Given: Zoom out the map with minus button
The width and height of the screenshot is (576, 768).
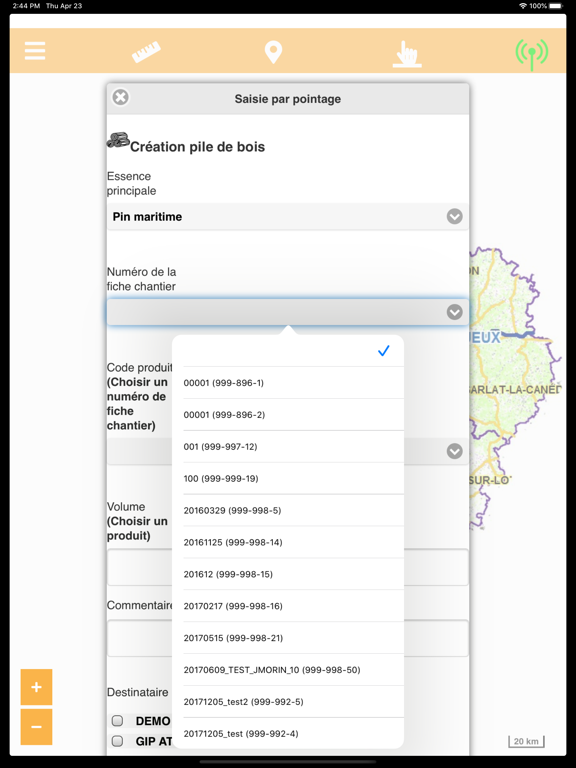Looking at the screenshot, I should 36,727.
